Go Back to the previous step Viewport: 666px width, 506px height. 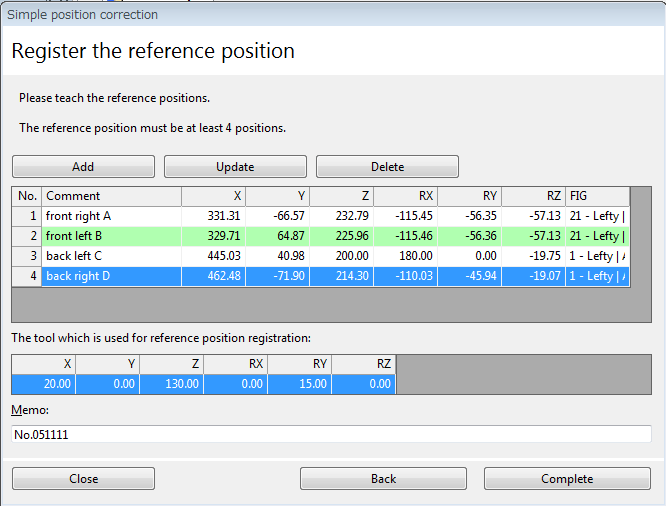(383, 479)
